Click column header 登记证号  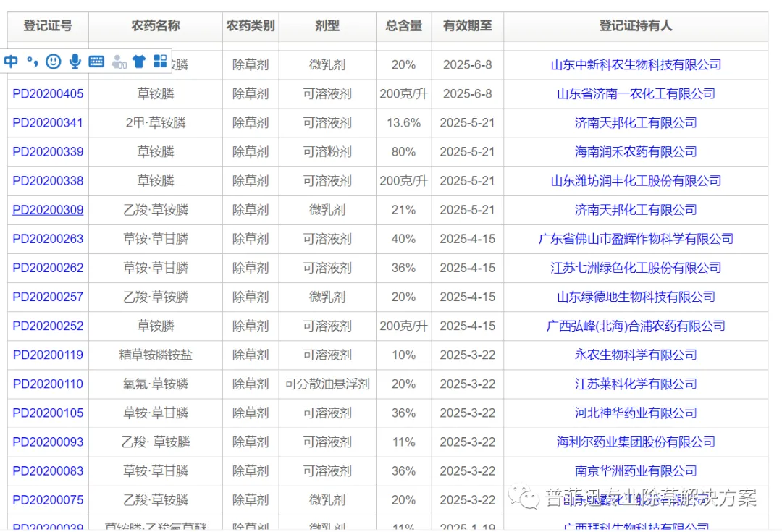[48, 26]
